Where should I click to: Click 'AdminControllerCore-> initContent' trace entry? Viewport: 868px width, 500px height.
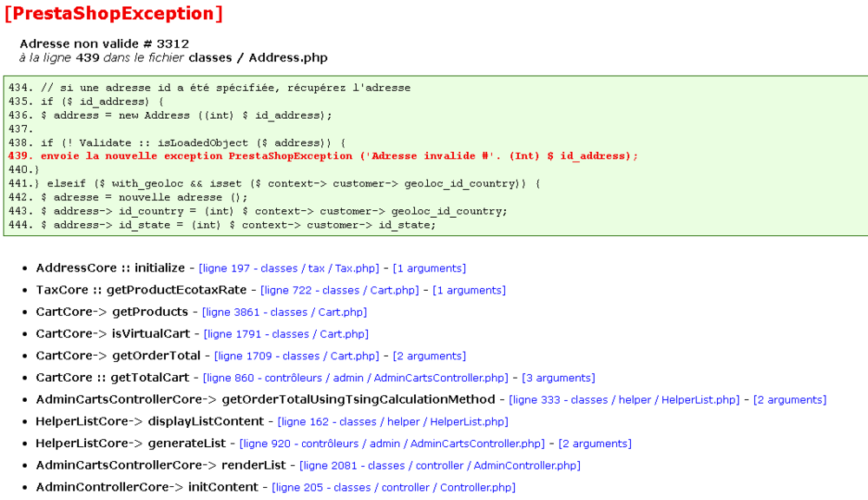[x=148, y=487]
